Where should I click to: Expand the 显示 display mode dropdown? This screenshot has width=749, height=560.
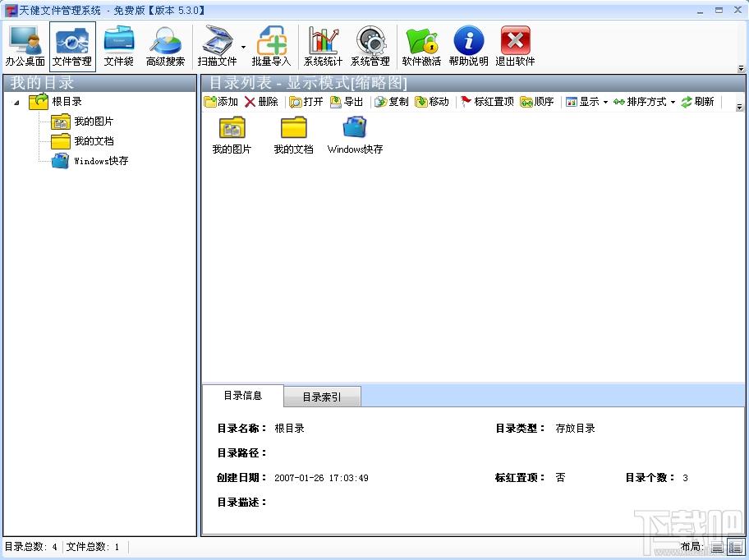(x=586, y=102)
